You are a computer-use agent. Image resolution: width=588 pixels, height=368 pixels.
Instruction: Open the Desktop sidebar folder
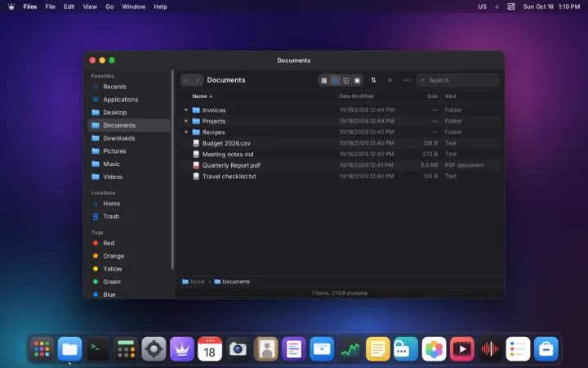129,112
